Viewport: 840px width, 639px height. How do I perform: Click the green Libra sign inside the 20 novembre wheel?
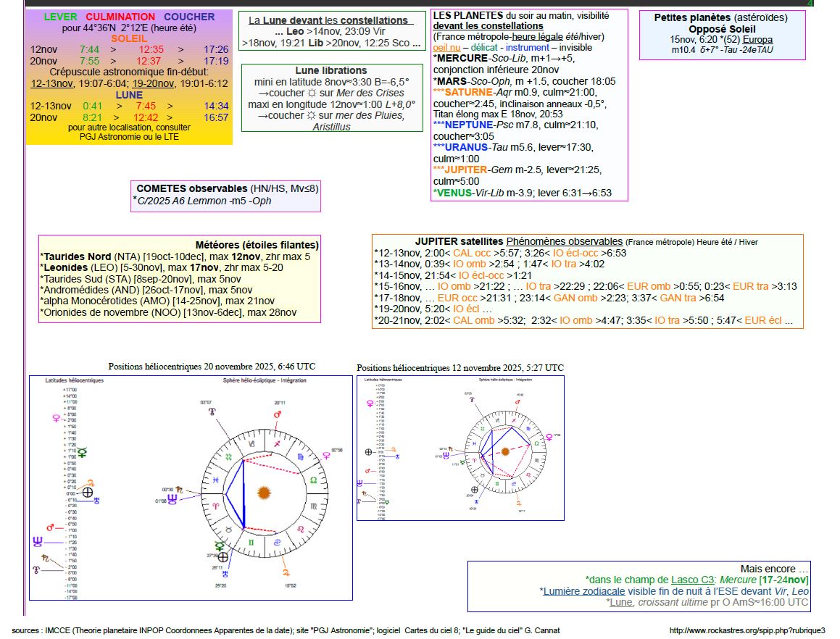[x=313, y=480]
